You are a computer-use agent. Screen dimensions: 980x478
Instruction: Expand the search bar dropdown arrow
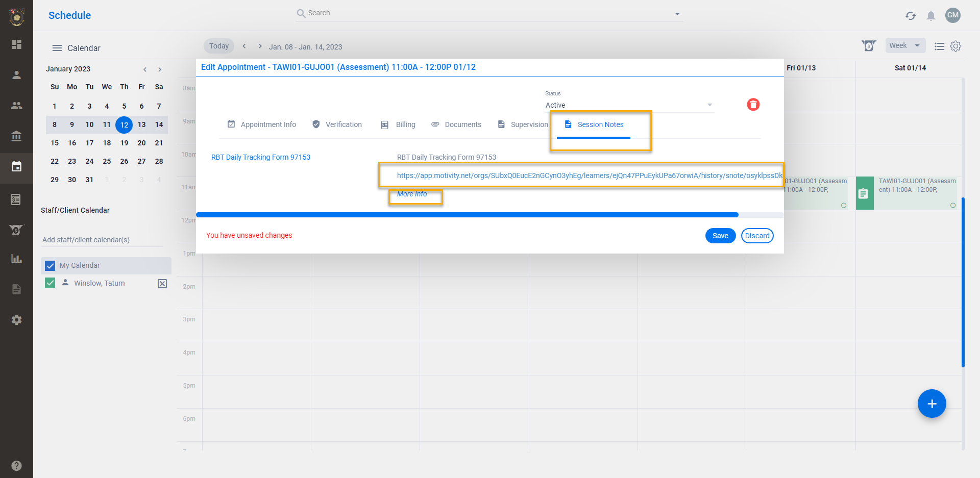[677, 13]
